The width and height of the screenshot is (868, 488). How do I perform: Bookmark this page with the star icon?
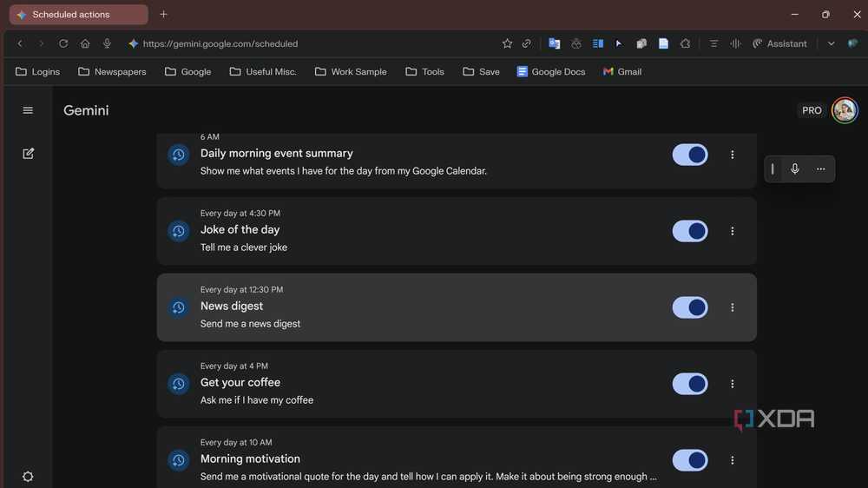click(x=507, y=43)
